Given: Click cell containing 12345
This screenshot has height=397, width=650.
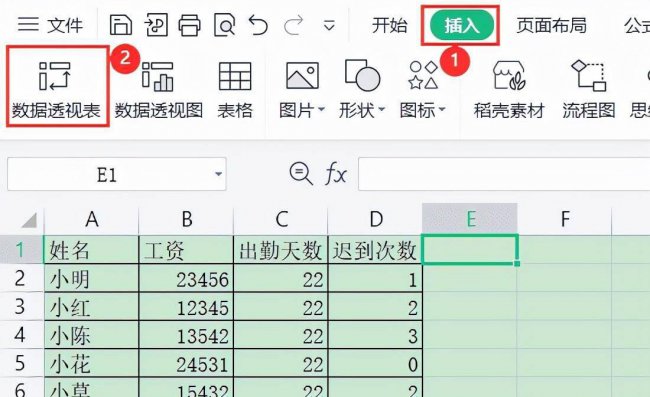Looking at the screenshot, I should [x=187, y=307].
